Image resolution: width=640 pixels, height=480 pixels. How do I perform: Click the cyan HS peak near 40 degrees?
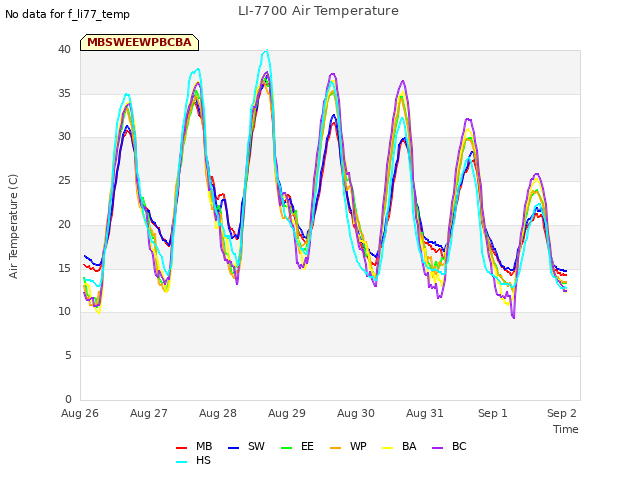coord(267,50)
